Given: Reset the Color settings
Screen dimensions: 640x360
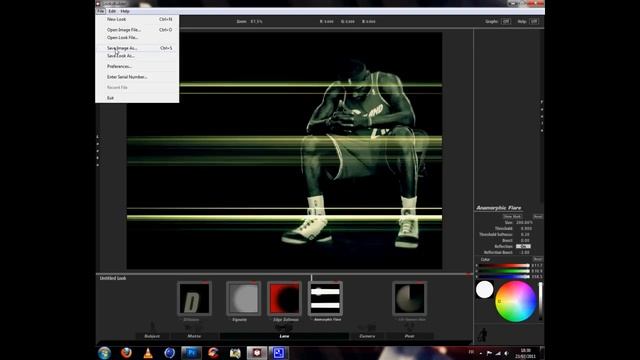Looking at the screenshot, I should (538, 260).
